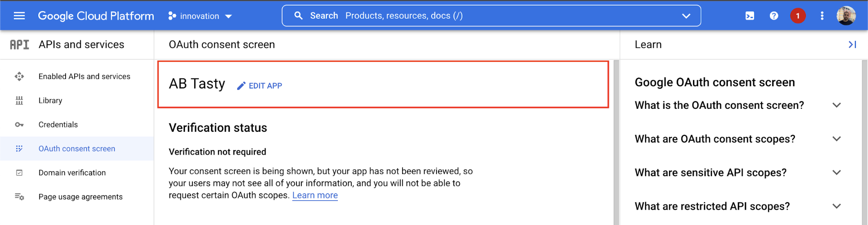Open the three-dot more options menu
The image size is (868, 225).
(x=822, y=16)
